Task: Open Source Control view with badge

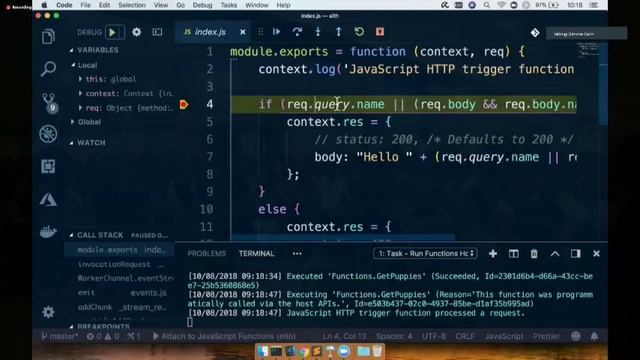Action: click(49, 102)
